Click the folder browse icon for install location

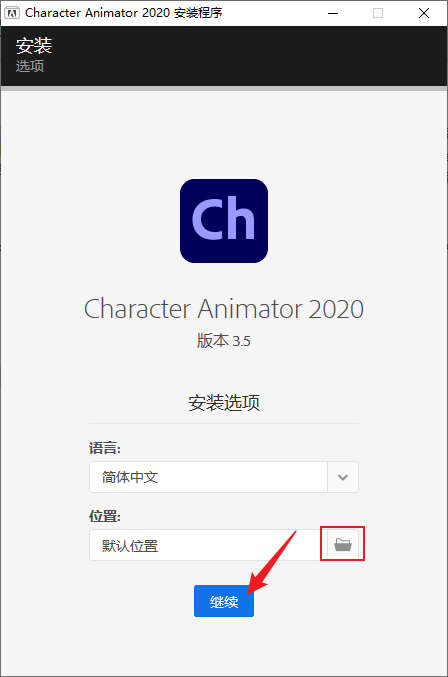coord(343,544)
